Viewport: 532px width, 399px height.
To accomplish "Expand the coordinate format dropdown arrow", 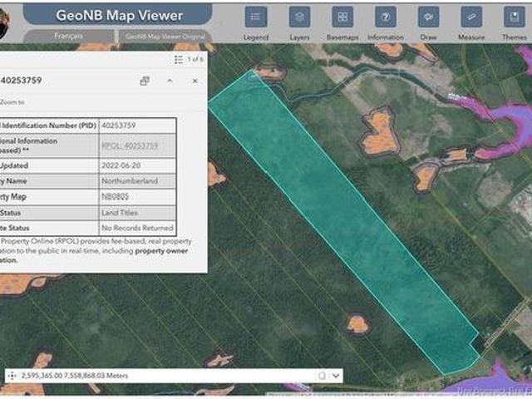I will click(x=336, y=376).
